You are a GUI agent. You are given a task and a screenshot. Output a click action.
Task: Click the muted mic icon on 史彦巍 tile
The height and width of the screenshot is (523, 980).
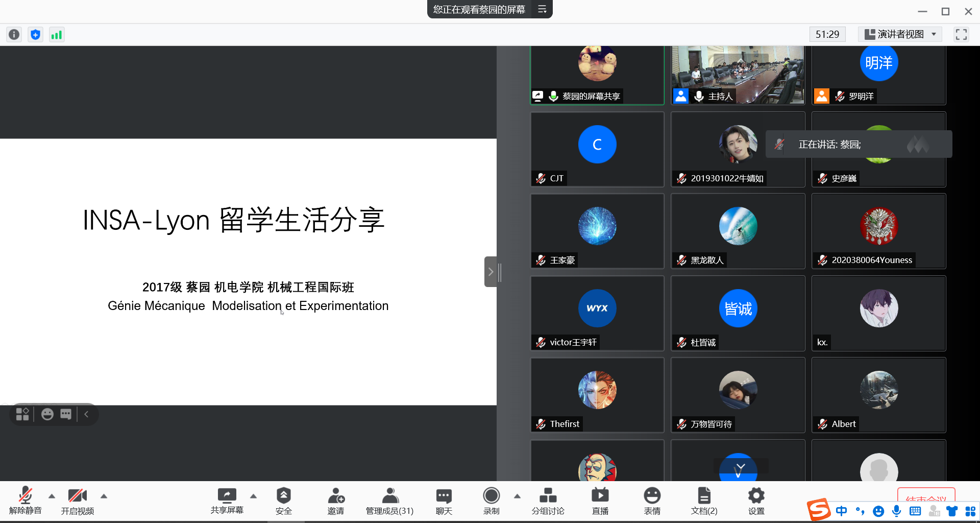coord(822,178)
